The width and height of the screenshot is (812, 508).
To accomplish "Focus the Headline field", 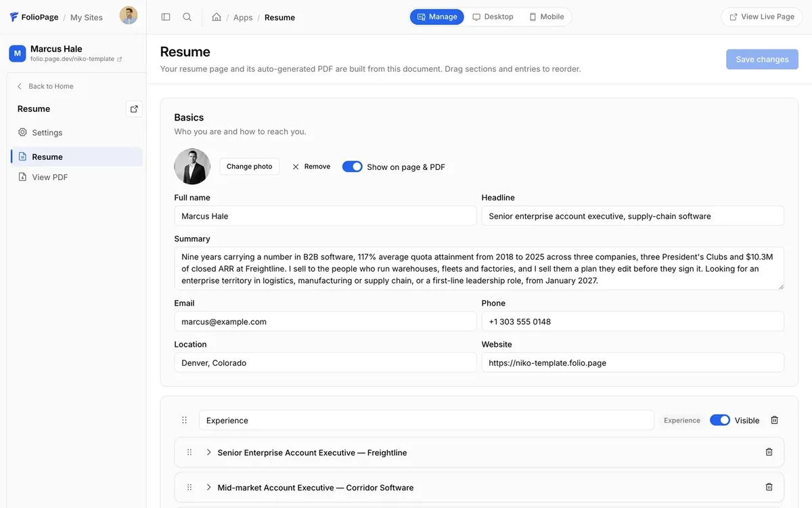I will coord(633,216).
